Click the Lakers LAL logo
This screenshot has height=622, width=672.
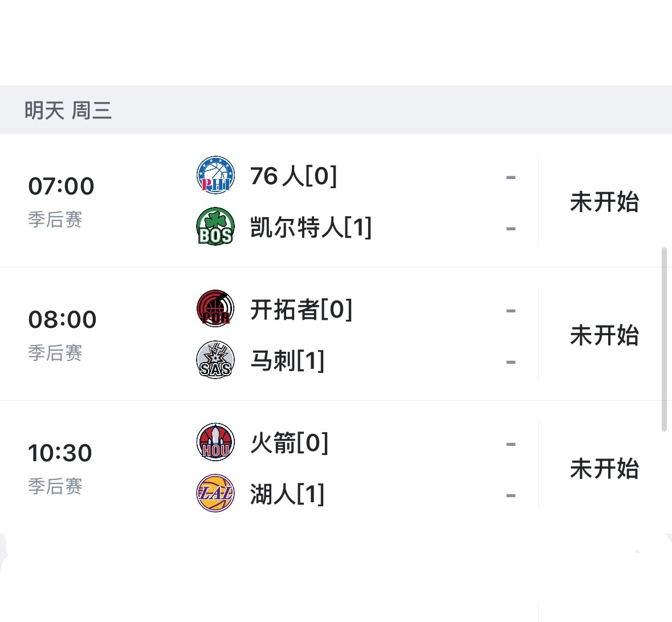215,493
